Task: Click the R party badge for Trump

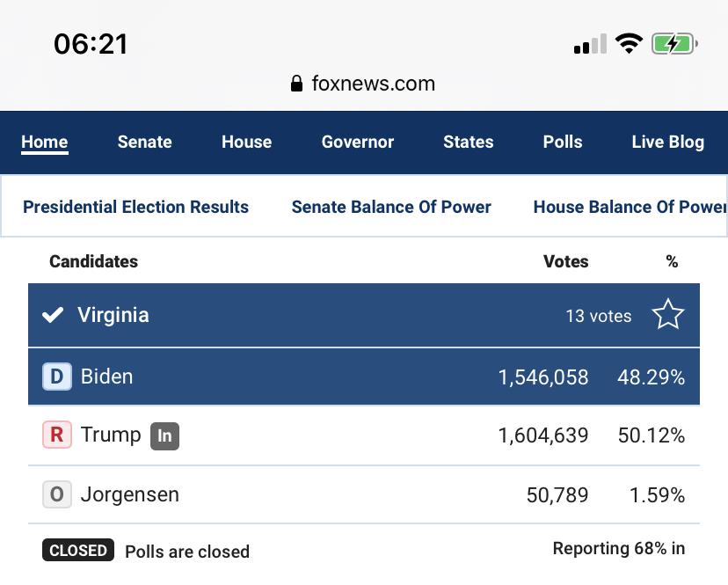Action: (57, 435)
